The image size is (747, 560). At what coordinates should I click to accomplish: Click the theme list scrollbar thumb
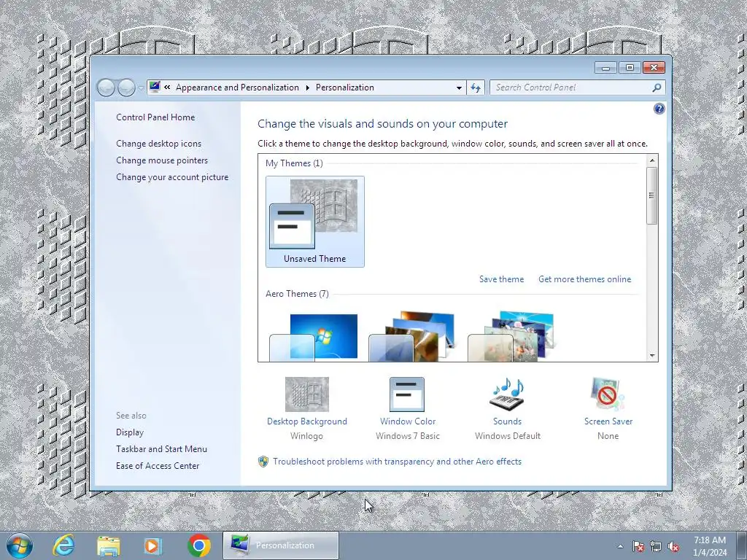(652, 195)
